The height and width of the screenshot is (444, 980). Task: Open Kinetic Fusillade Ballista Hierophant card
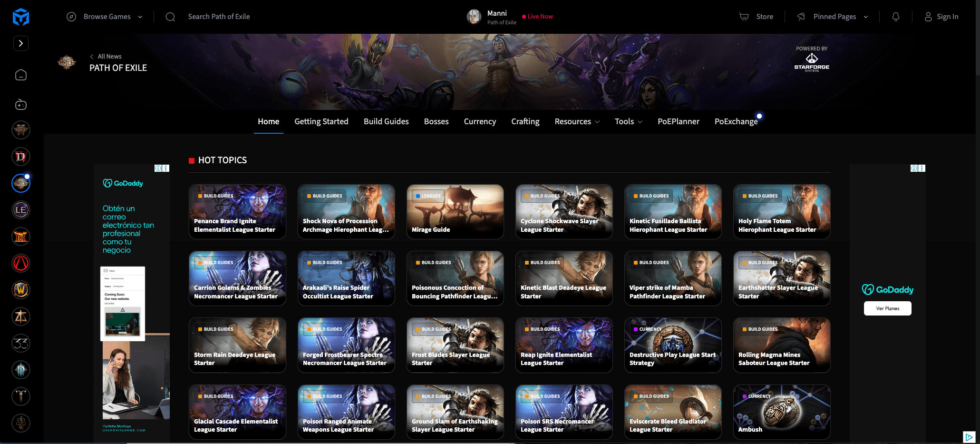(673, 212)
